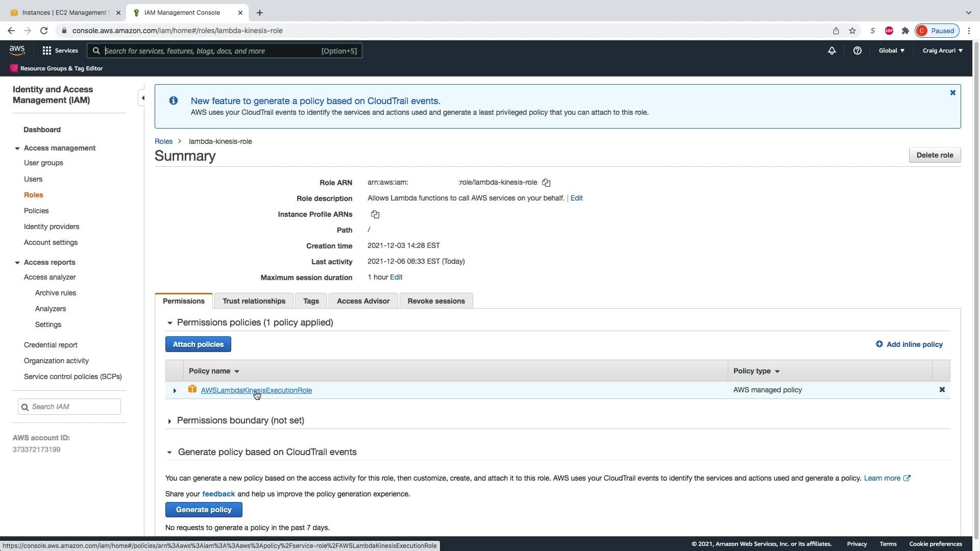
Task: Open the Services grid menu
Action: coord(60,51)
